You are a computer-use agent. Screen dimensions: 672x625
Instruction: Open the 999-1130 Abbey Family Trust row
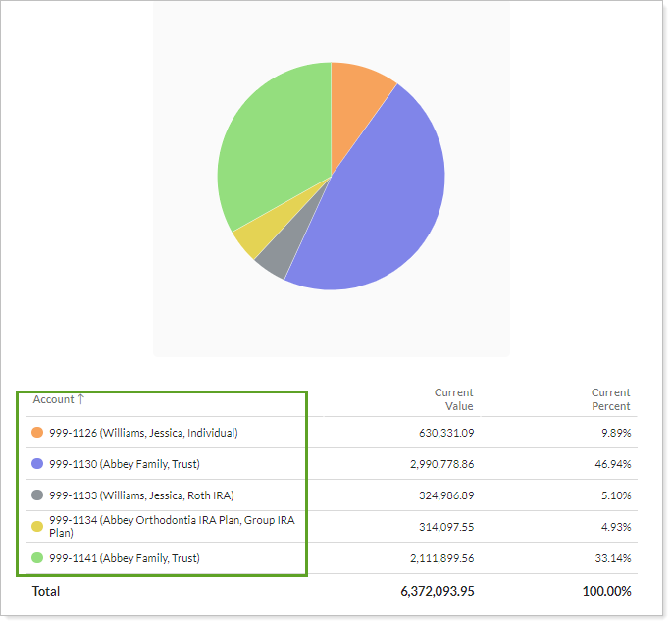pyautogui.click(x=124, y=464)
